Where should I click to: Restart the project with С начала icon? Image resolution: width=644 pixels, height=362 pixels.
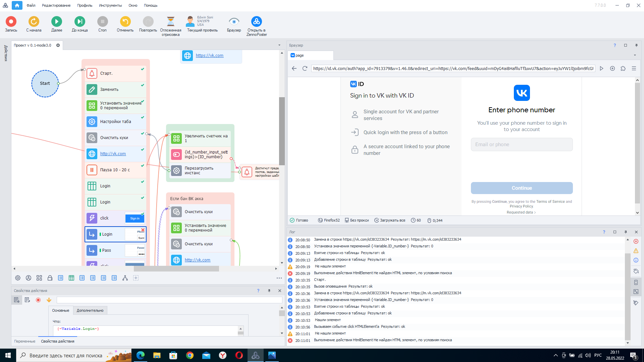[34, 22]
